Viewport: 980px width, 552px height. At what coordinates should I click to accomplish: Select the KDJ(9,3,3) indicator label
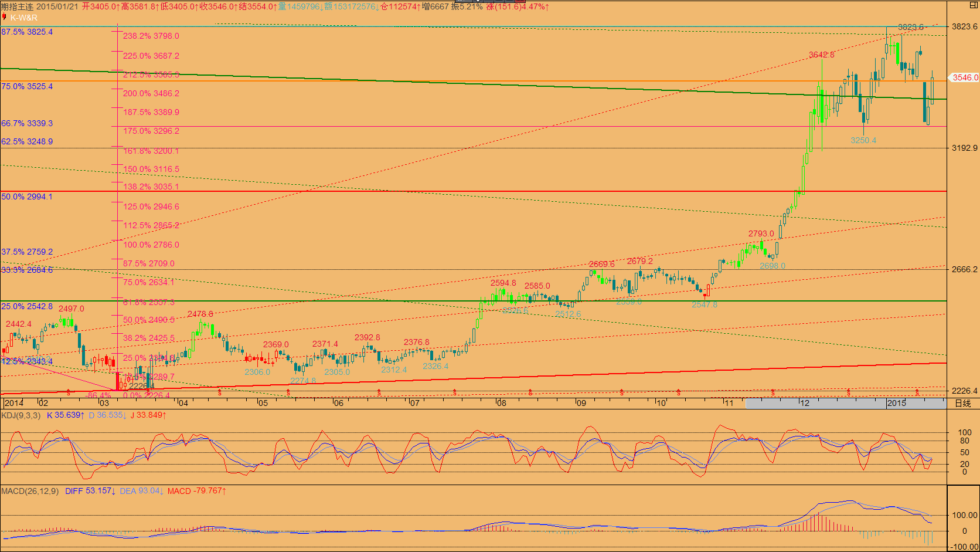[21, 415]
